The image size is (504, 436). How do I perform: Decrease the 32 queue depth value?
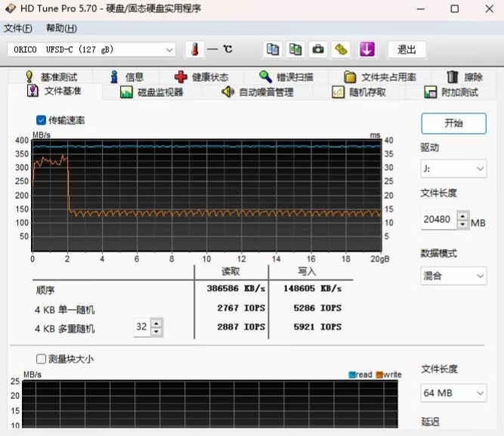click(156, 332)
